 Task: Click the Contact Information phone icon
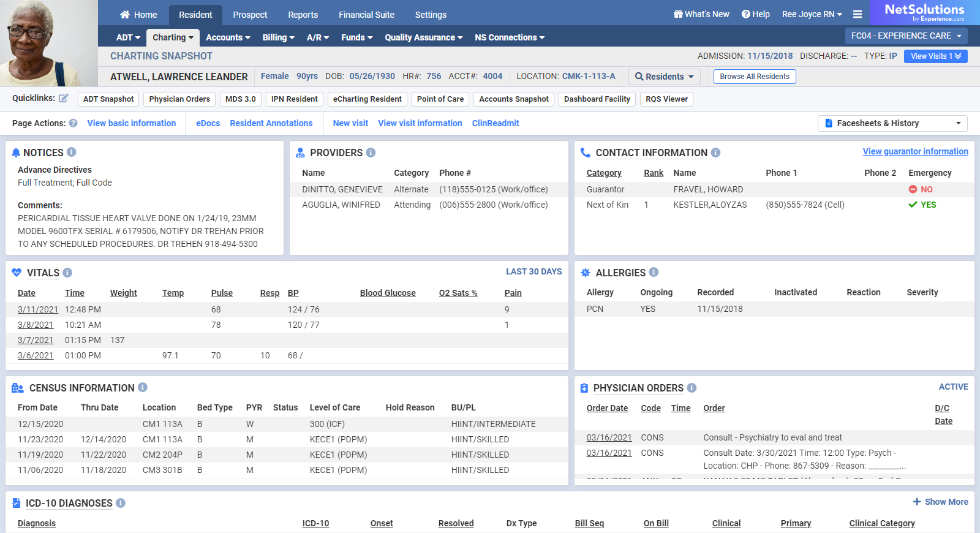coord(586,153)
